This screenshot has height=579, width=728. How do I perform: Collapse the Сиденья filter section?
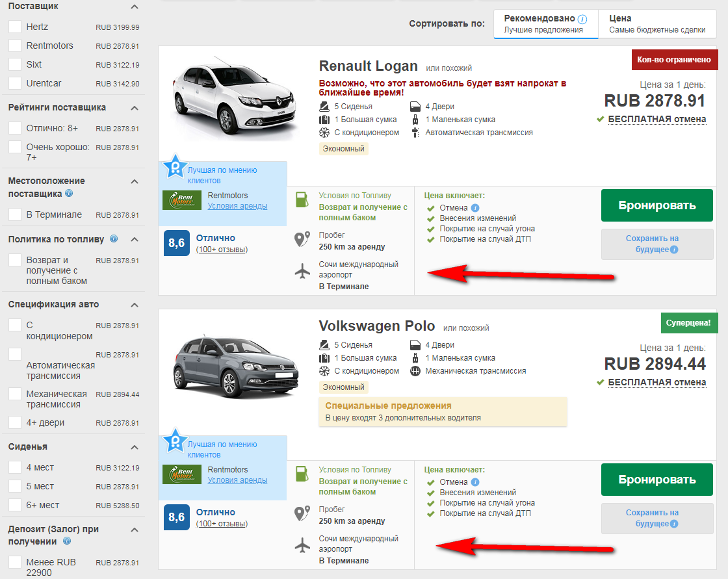[135, 447]
